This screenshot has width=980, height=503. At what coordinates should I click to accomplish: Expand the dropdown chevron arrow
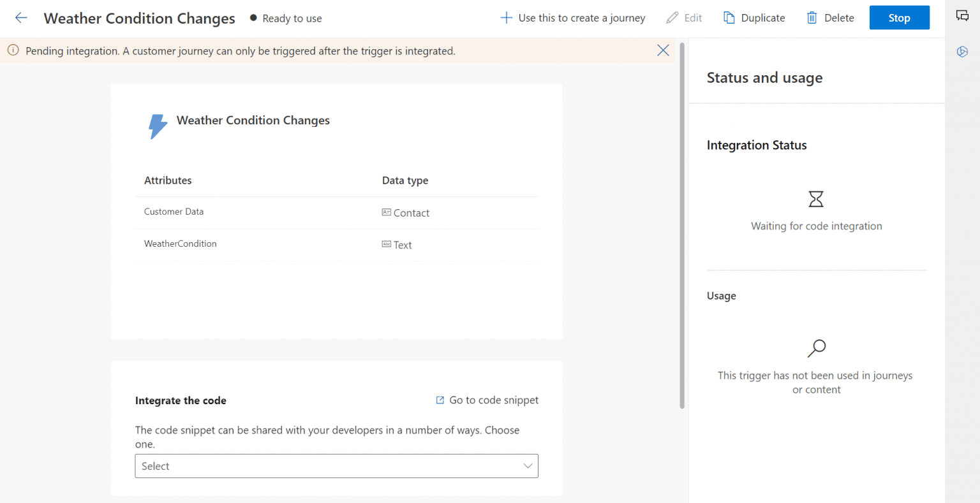tap(528, 466)
